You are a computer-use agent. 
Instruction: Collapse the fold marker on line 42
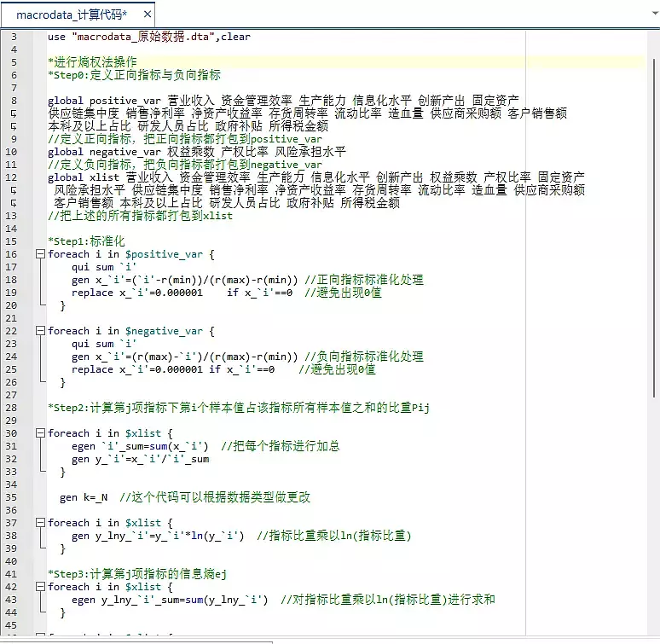(40, 586)
